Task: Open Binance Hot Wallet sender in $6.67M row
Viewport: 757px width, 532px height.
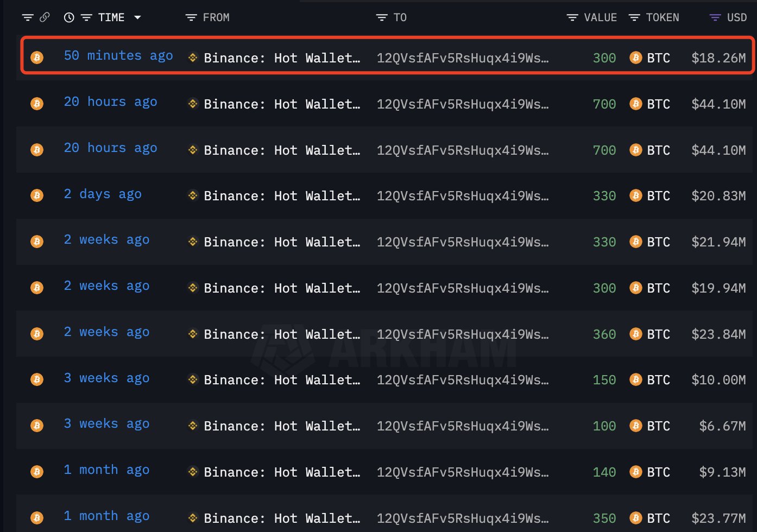Action: 282,426
